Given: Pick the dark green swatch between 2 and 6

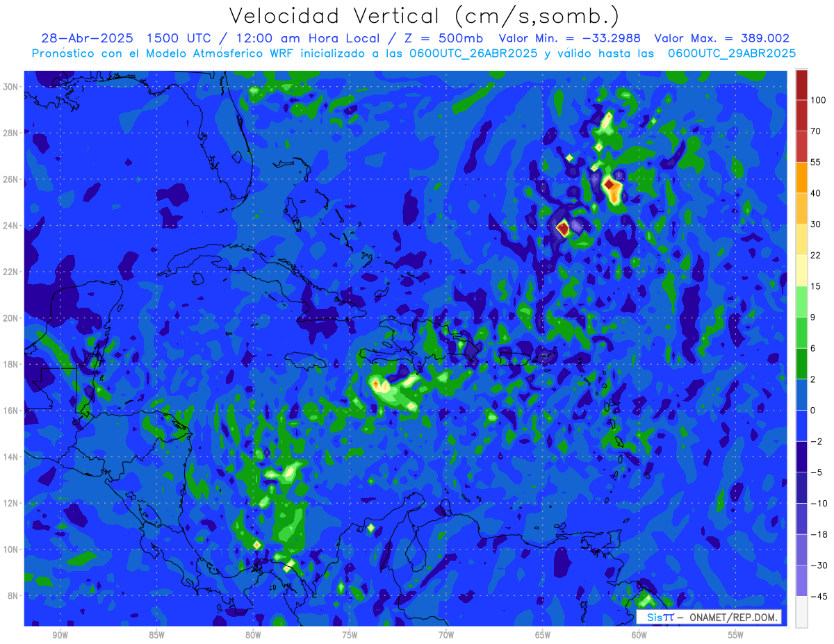Looking at the screenshot, I should point(802,363).
